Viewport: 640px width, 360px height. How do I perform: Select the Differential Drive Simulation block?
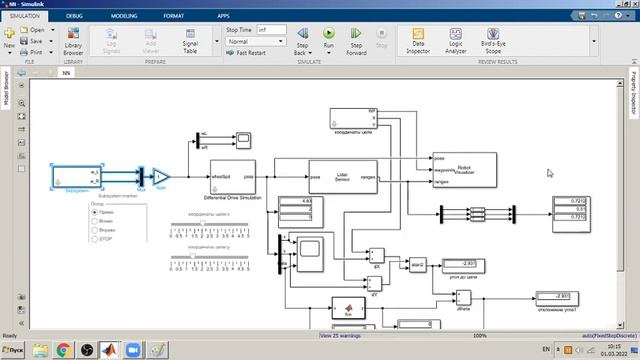tap(233, 177)
